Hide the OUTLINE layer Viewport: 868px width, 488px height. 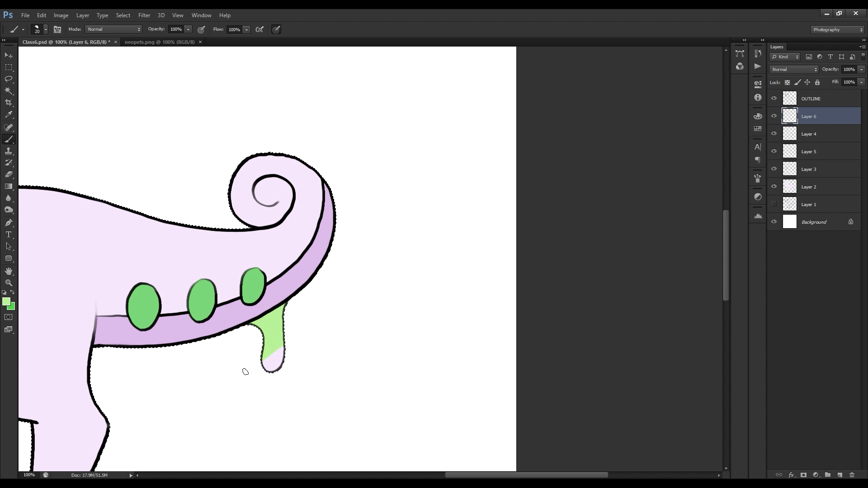(x=774, y=99)
